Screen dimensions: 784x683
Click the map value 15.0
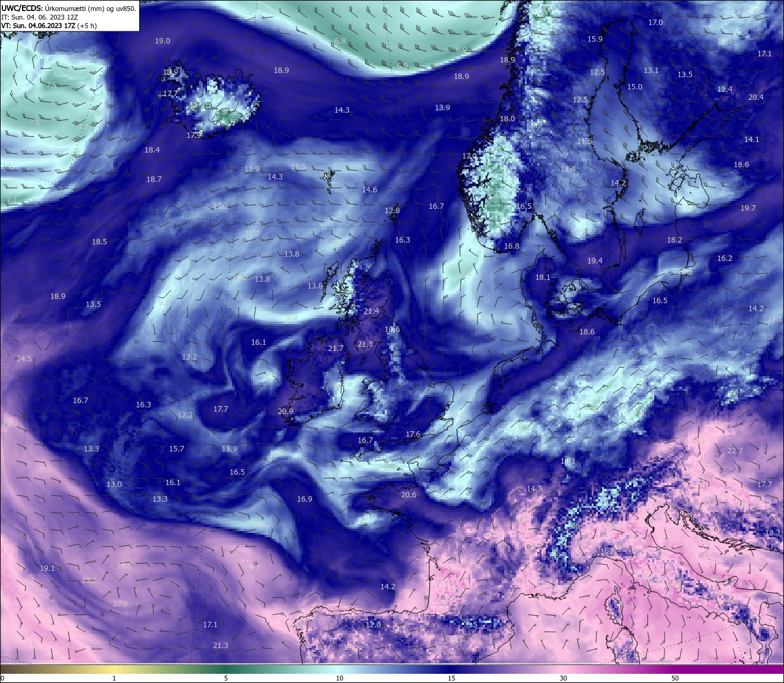point(635,87)
